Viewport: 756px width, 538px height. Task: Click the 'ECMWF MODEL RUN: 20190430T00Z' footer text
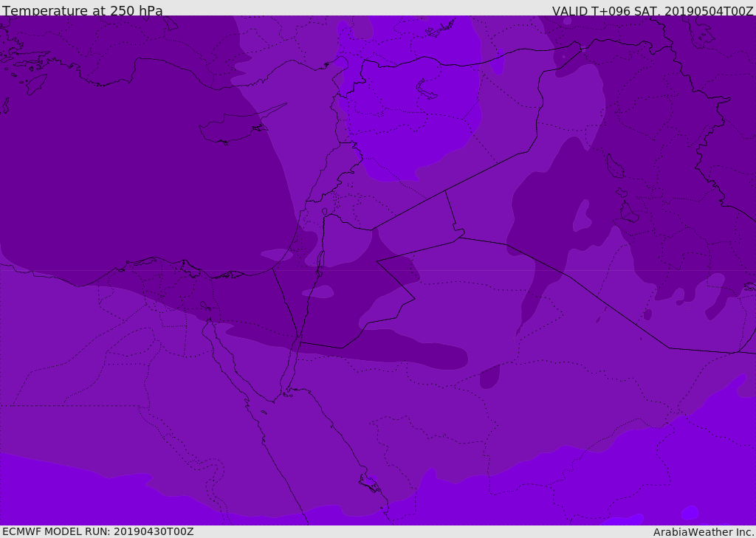(x=98, y=531)
